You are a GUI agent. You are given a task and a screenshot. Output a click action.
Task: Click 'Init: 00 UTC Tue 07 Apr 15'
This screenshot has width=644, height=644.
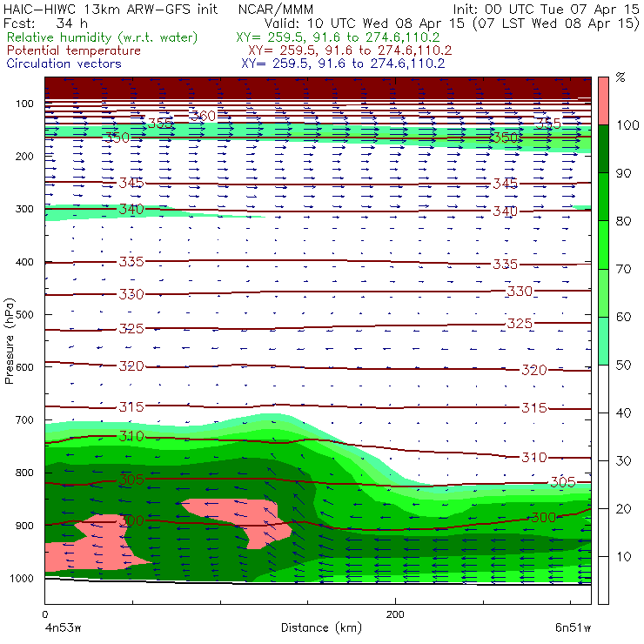[547, 10]
